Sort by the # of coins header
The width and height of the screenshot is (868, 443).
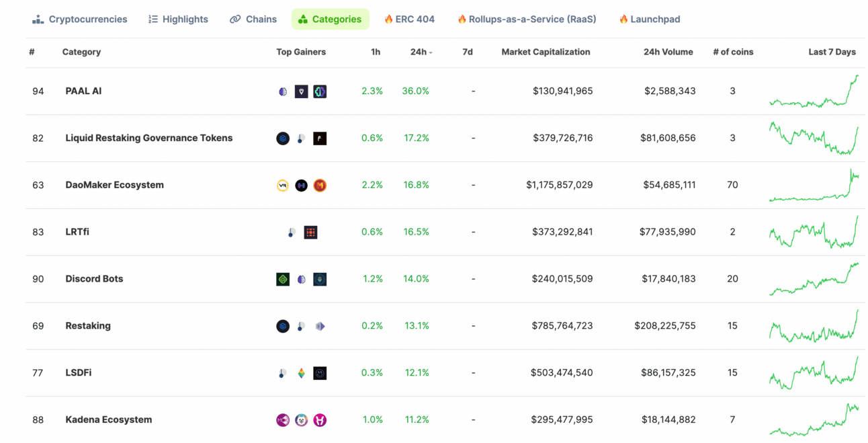pyautogui.click(x=733, y=52)
